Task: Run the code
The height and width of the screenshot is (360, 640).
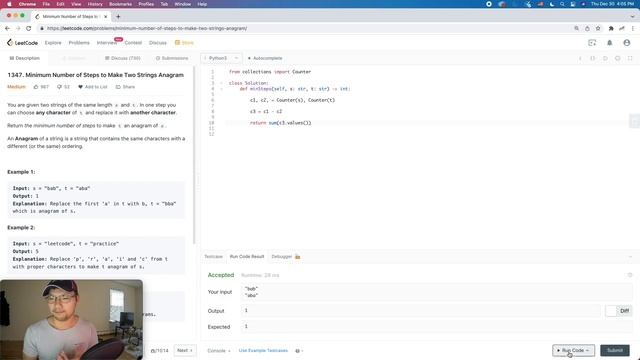Action: coord(573,350)
